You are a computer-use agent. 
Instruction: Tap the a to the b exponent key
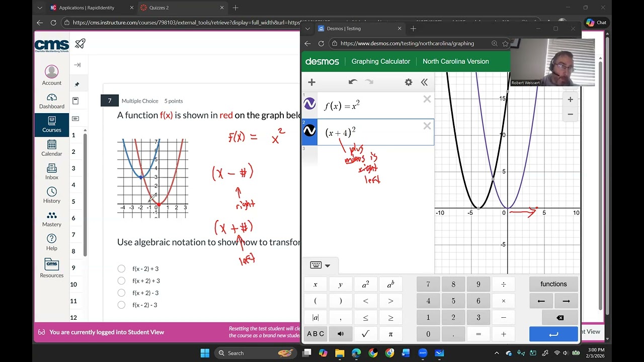pyautogui.click(x=391, y=285)
